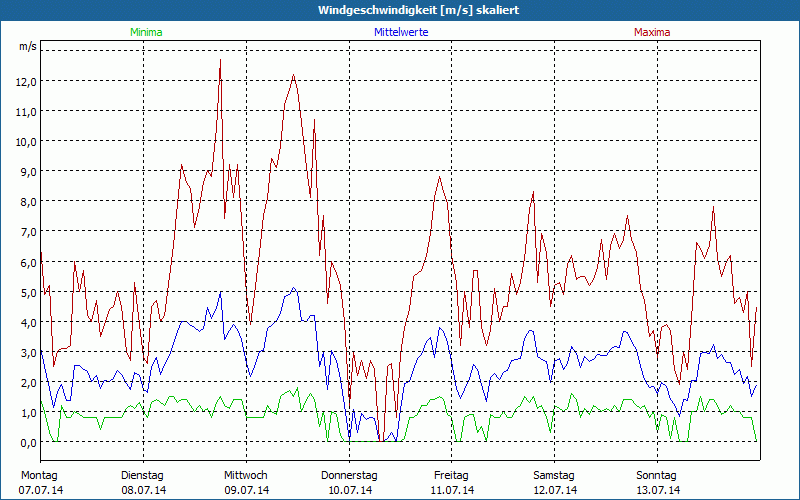Click the Windgeschwindigkeit chart title bar
Viewport: 800px width, 500px height.
[400, 10]
